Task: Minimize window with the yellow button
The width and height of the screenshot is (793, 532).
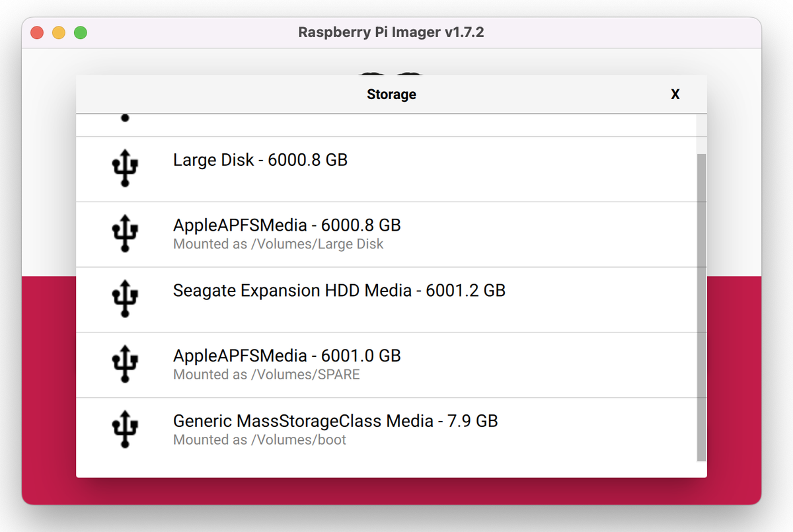Action: pyautogui.click(x=59, y=32)
